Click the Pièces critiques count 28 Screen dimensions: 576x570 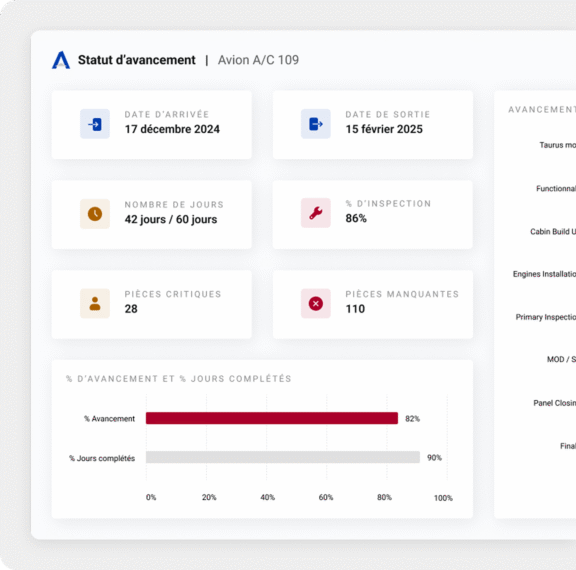(x=131, y=309)
